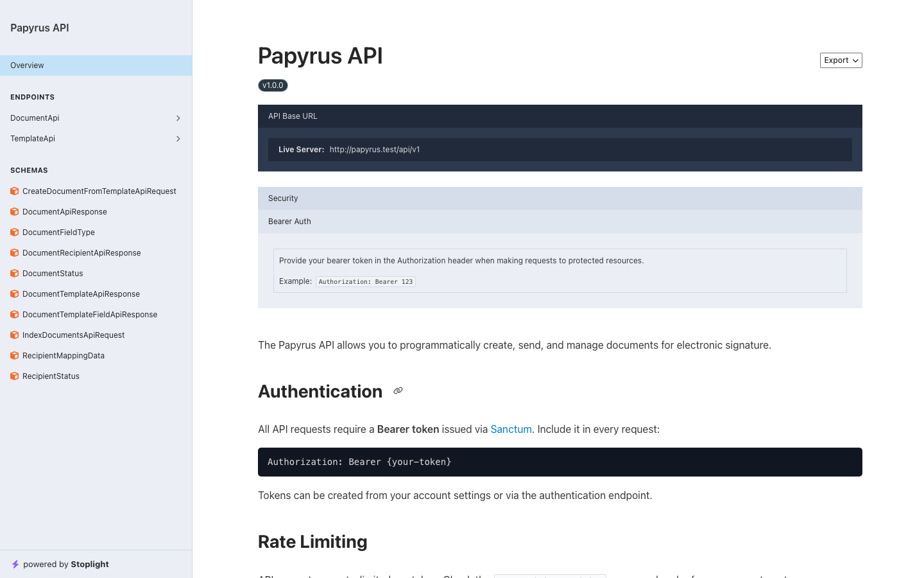Select the DocumentFieldType schema icon
The image size is (924, 578).
click(x=14, y=232)
